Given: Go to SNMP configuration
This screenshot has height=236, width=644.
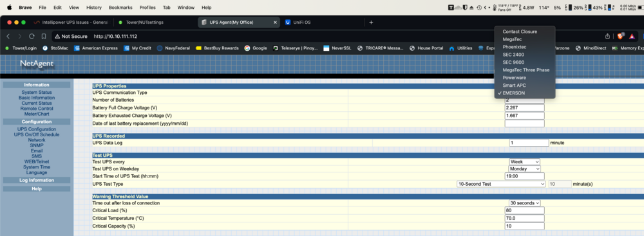Looking at the screenshot, I should coord(37,145).
